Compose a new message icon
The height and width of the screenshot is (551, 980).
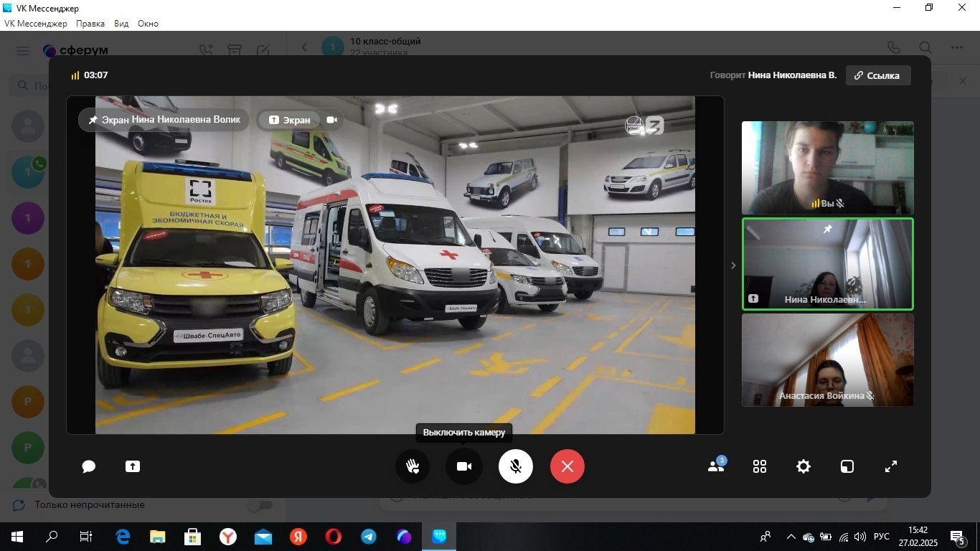tap(263, 50)
